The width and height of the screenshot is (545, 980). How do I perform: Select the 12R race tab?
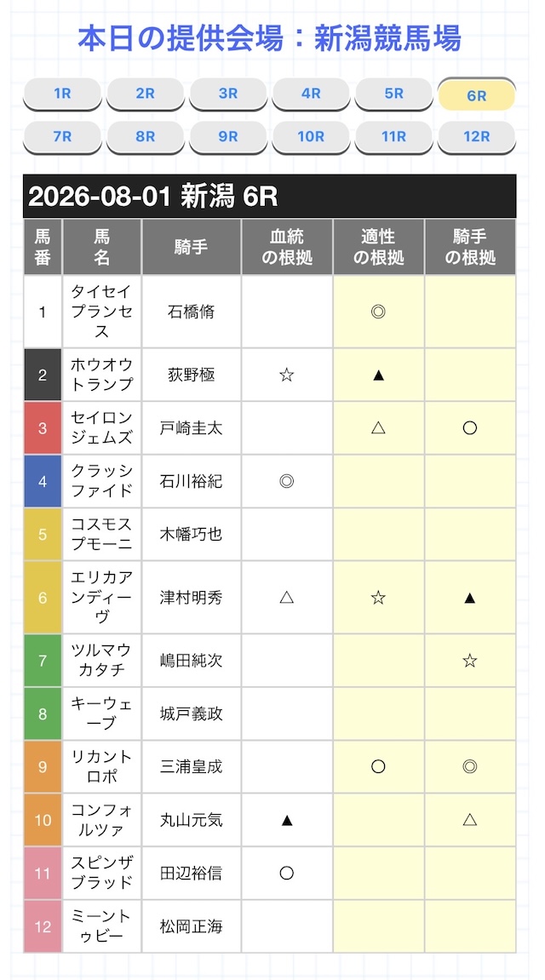pos(477,137)
